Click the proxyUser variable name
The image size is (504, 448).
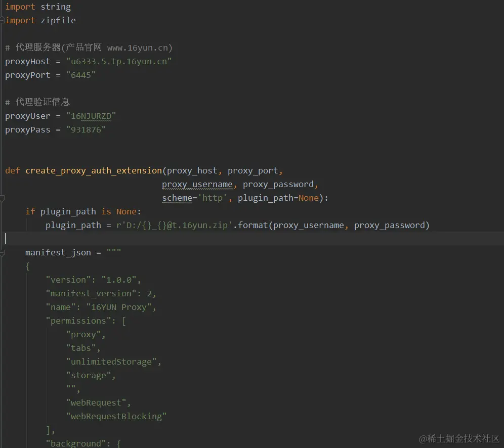(x=28, y=116)
